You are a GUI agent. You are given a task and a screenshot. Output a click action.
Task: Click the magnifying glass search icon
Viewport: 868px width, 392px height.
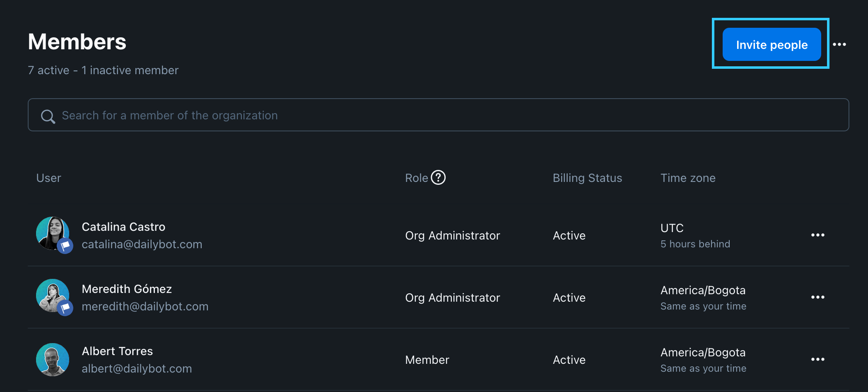(48, 116)
